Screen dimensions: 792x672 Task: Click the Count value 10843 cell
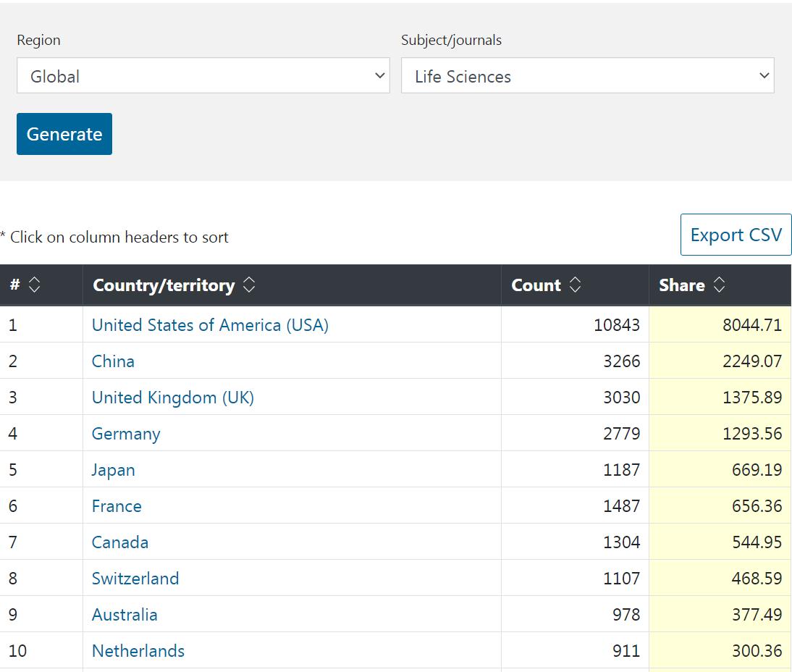616,325
